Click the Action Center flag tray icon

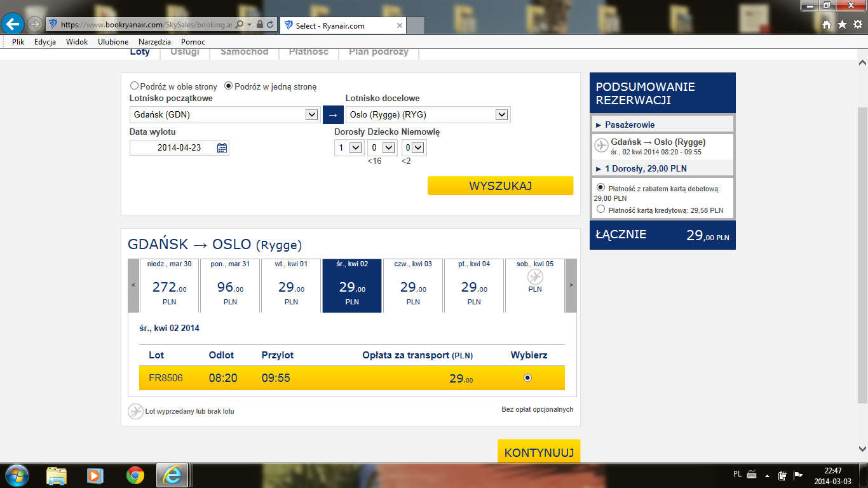click(x=798, y=474)
